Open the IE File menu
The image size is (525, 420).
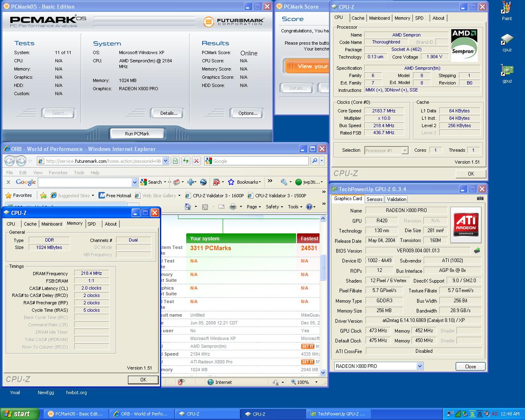[x=9, y=173]
